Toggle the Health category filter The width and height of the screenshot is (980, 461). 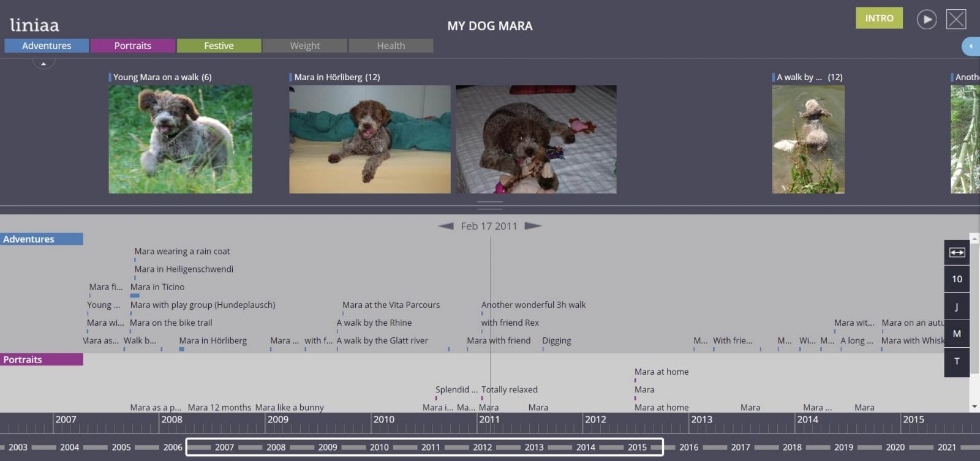pyautogui.click(x=391, y=46)
